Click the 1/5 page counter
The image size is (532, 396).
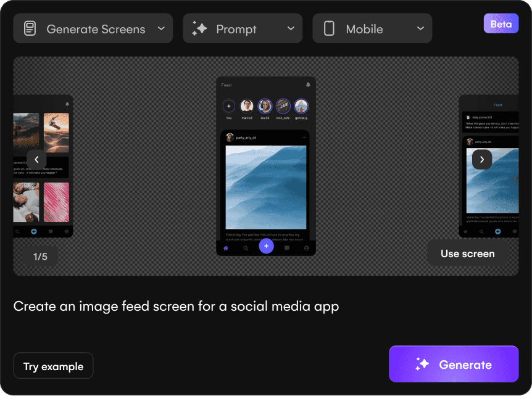pos(40,257)
